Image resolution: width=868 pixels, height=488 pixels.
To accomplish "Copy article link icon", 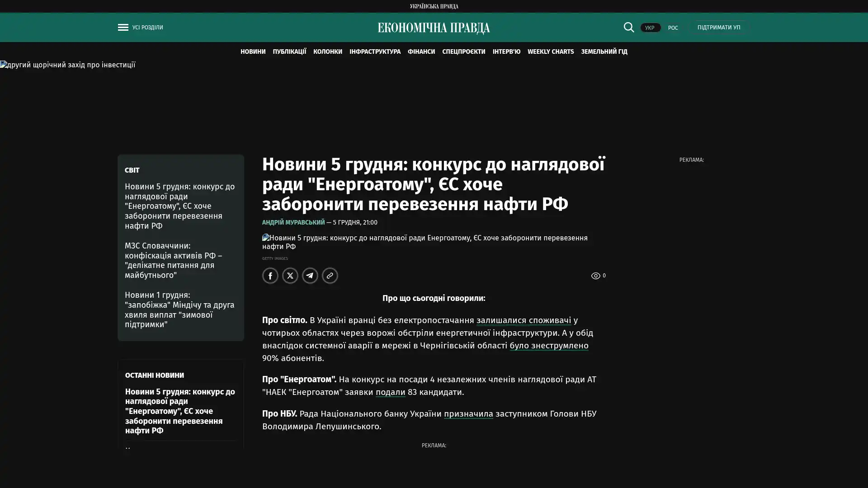I will click(330, 276).
